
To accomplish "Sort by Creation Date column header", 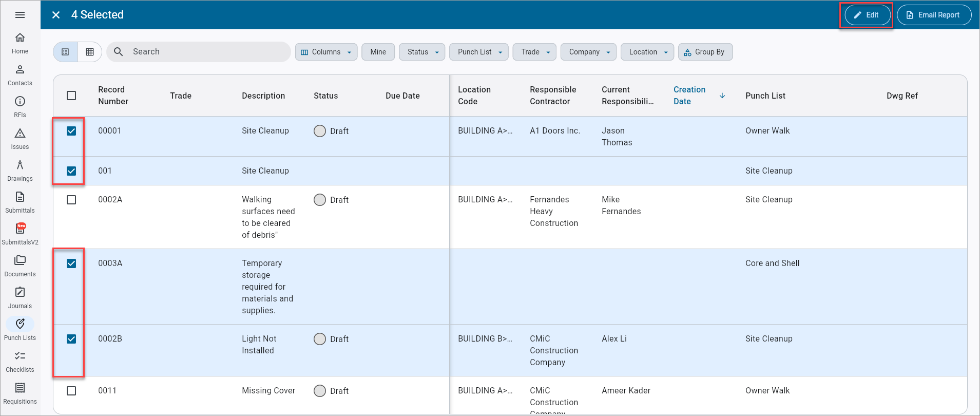I will [x=689, y=96].
